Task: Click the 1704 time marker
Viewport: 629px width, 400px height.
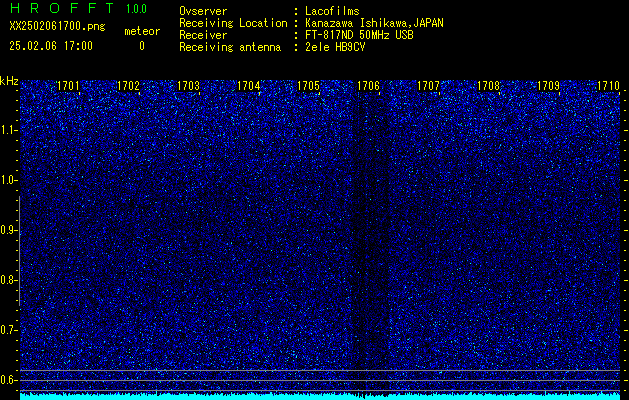Action: pos(249,86)
